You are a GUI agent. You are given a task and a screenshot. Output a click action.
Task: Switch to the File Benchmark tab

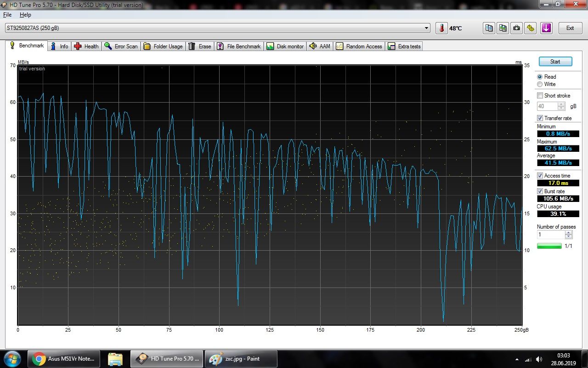pyautogui.click(x=239, y=46)
